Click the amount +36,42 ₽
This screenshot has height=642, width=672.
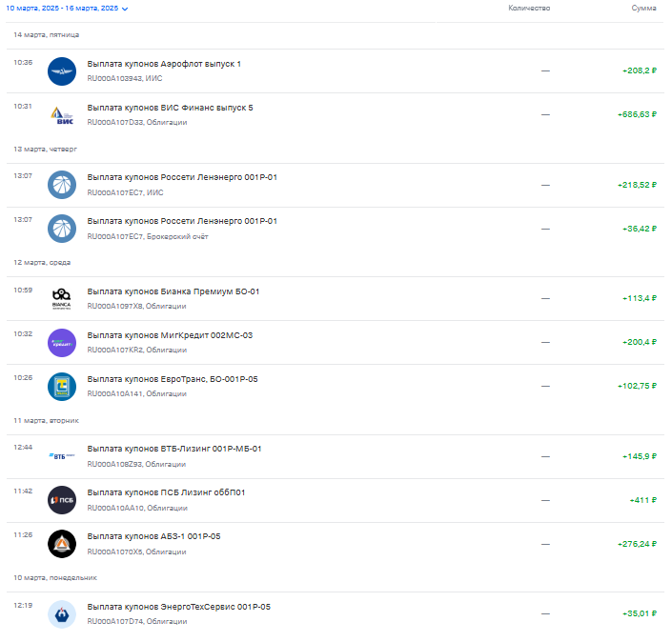point(640,229)
